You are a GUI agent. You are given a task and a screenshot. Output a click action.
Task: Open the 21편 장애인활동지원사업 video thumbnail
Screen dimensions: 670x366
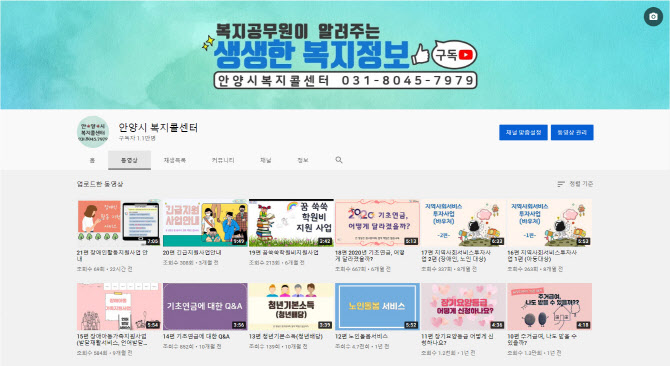coord(119,223)
